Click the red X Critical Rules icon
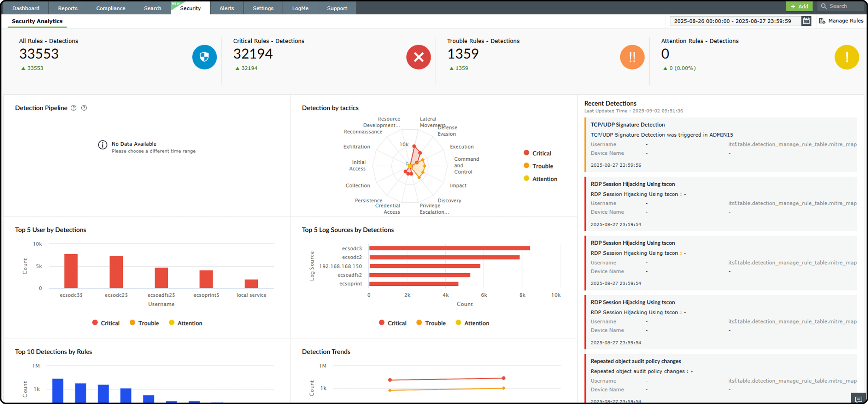The image size is (868, 404). point(418,57)
